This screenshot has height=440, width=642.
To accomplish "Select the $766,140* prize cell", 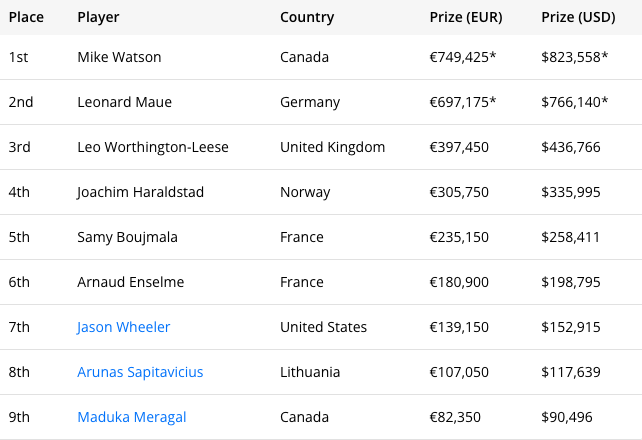I will point(575,102).
